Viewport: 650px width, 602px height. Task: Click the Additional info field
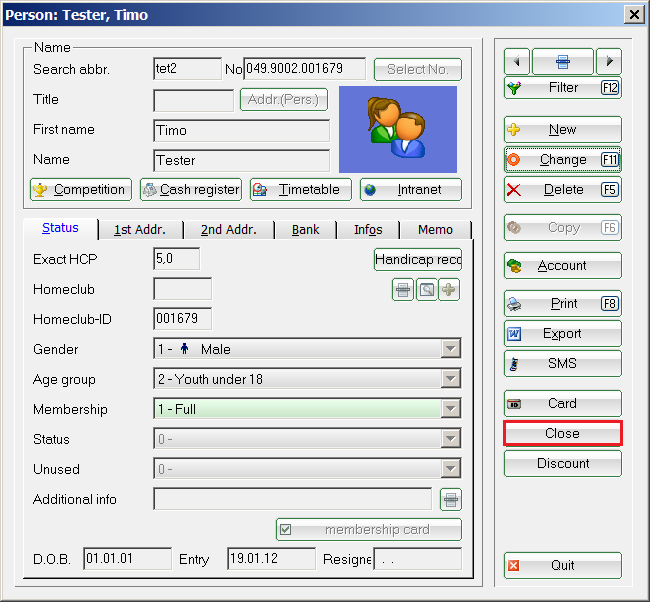point(293,499)
